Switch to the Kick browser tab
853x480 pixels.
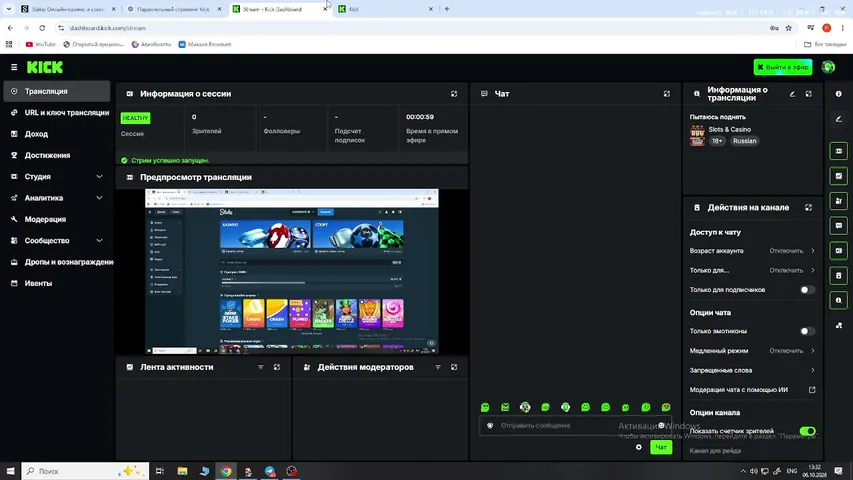point(385,9)
